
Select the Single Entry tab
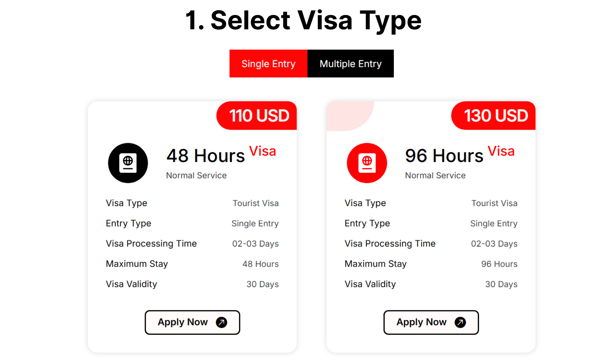tap(268, 63)
